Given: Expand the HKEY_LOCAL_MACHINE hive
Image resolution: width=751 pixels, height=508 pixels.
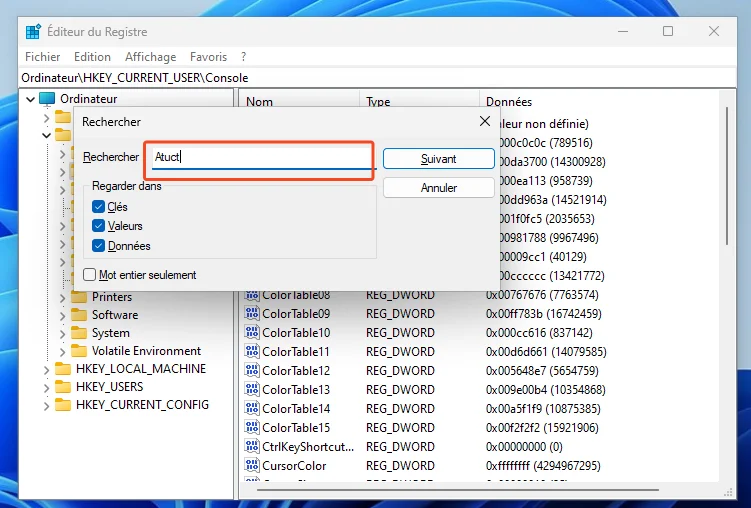Looking at the screenshot, I should (46, 370).
